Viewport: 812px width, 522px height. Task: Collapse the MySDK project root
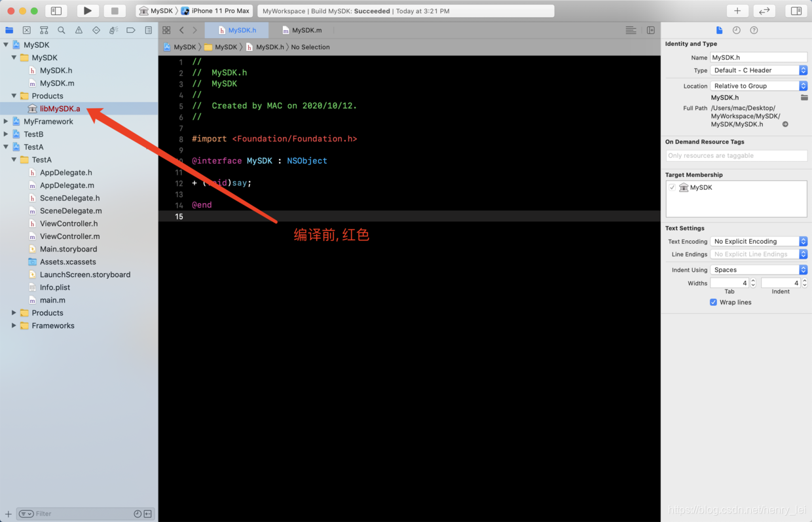click(6, 45)
